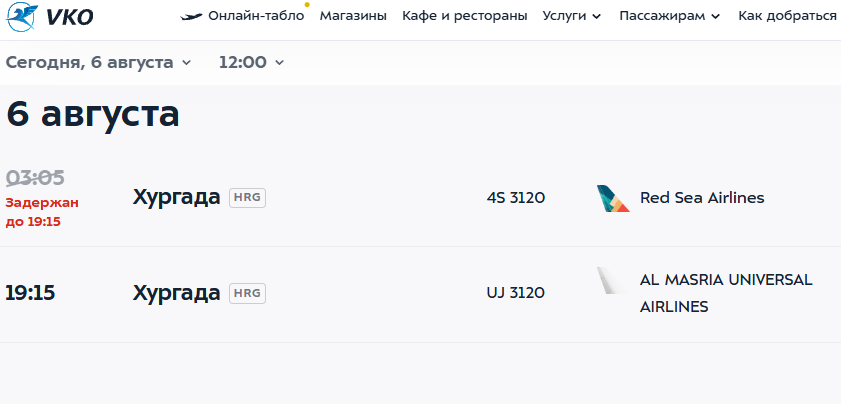Screen dimensions: 841x404
Task: Click HRG airport code badge for flight UJ 3120
Action: tap(247, 293)
